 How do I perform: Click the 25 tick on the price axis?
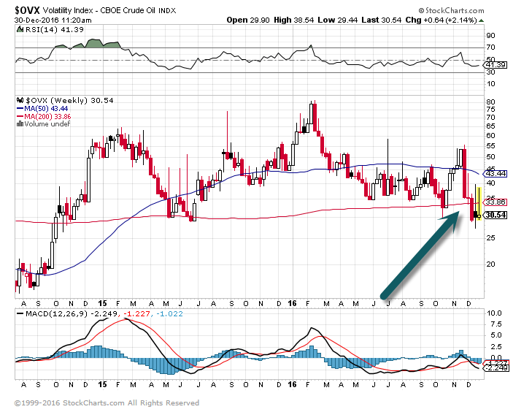coord(490,237)
